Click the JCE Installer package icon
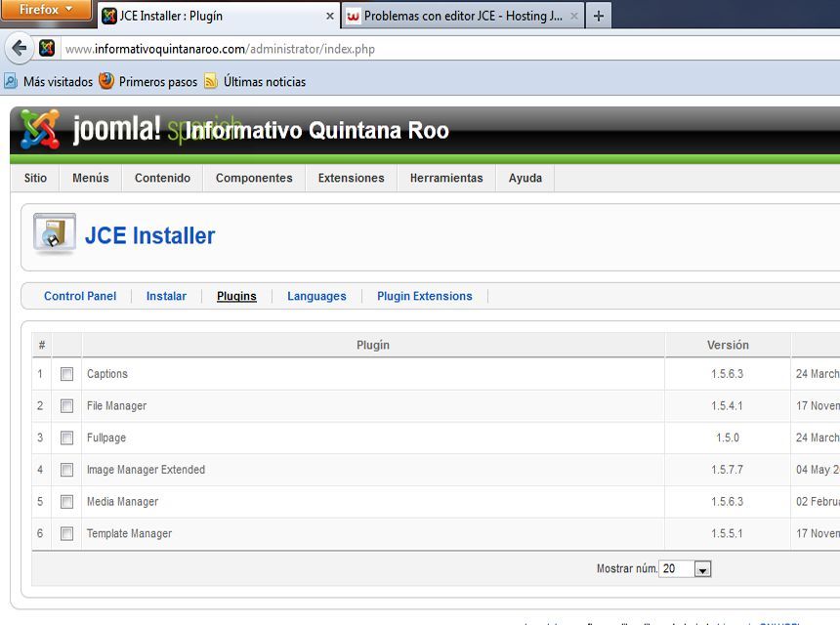The width and height of the screenshot is (840, 625). (54, 233)
